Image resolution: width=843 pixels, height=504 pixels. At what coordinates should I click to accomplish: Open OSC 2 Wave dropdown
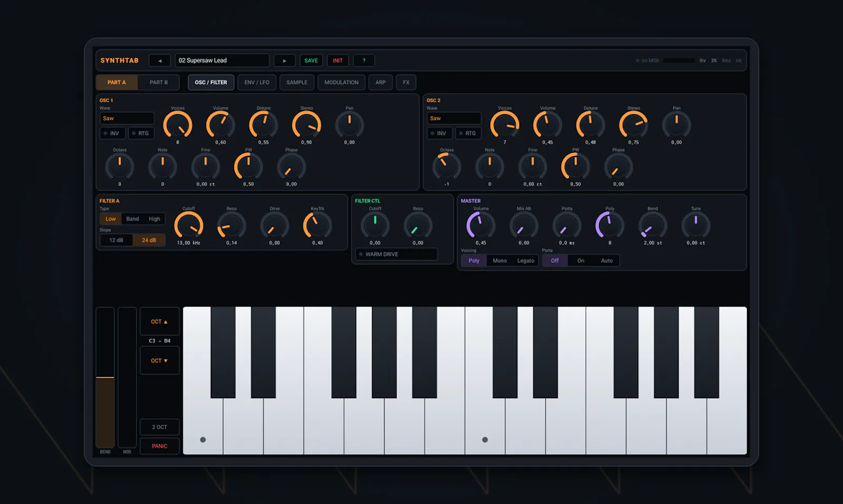(x=454, y=118)
